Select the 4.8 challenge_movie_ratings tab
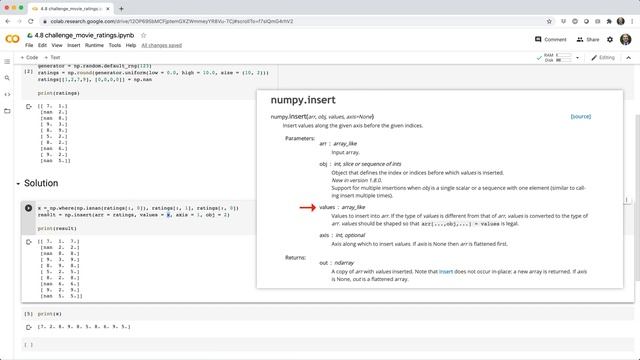 (72, 9)
